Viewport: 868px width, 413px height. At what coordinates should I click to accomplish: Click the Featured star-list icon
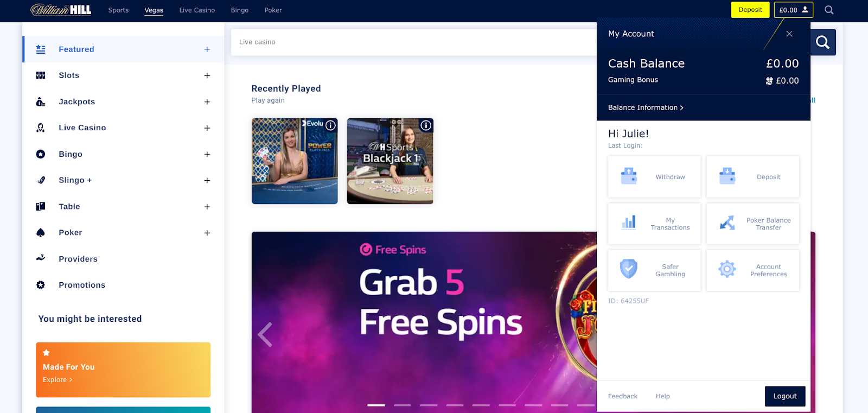[41, 49]
